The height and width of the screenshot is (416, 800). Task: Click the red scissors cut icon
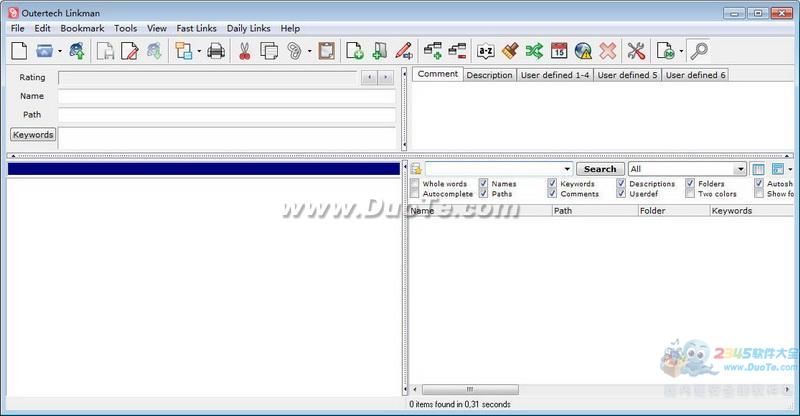coord(245,51)
